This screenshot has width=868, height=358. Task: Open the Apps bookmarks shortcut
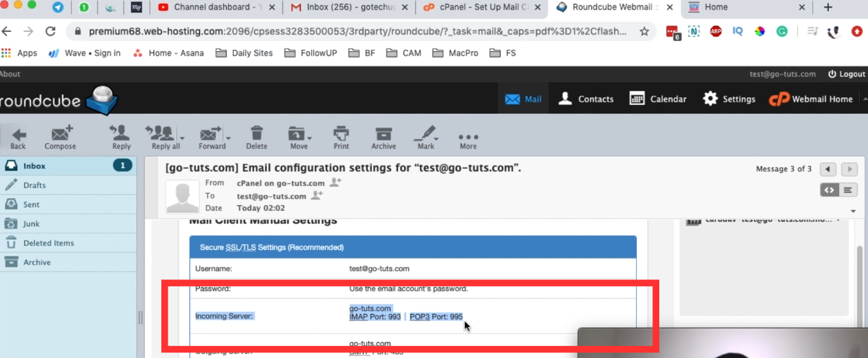pyautogui.click(x=19, y=53)
